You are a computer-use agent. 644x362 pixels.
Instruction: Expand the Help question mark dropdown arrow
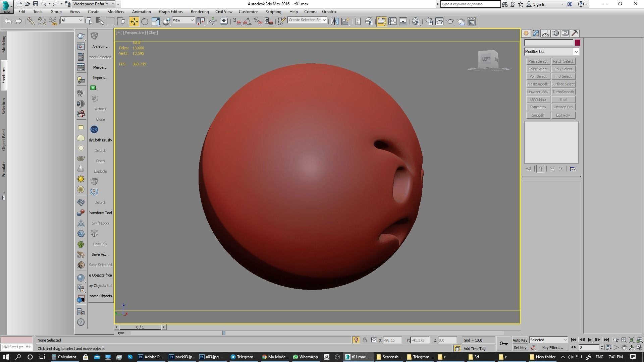(587, 4)
